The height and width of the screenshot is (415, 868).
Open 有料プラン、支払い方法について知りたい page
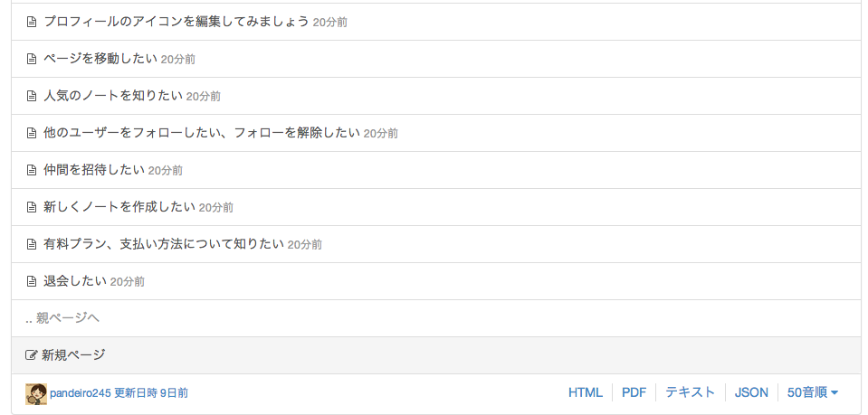[x=164, y=244]
